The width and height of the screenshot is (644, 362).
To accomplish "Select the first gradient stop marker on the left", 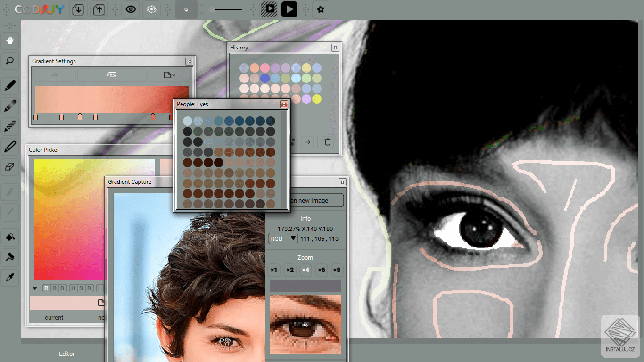I will coord(36,116).
